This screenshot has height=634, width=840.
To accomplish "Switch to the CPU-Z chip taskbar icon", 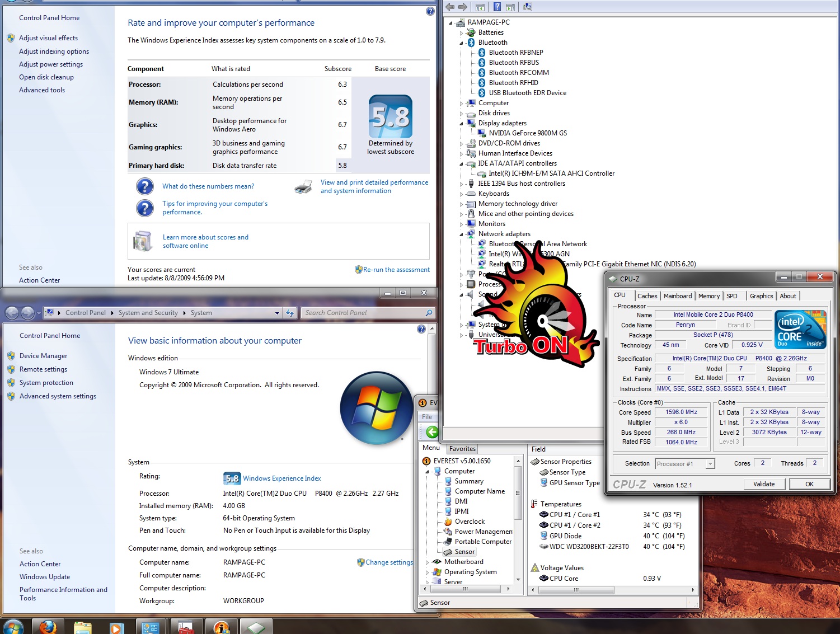I will coord(256,627).
